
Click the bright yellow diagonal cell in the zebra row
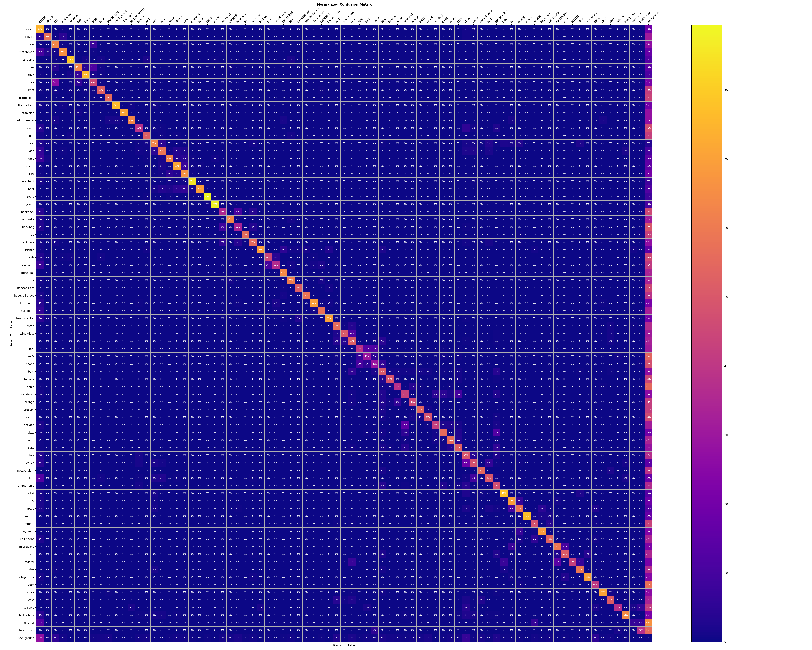click(x=208, y=197)
